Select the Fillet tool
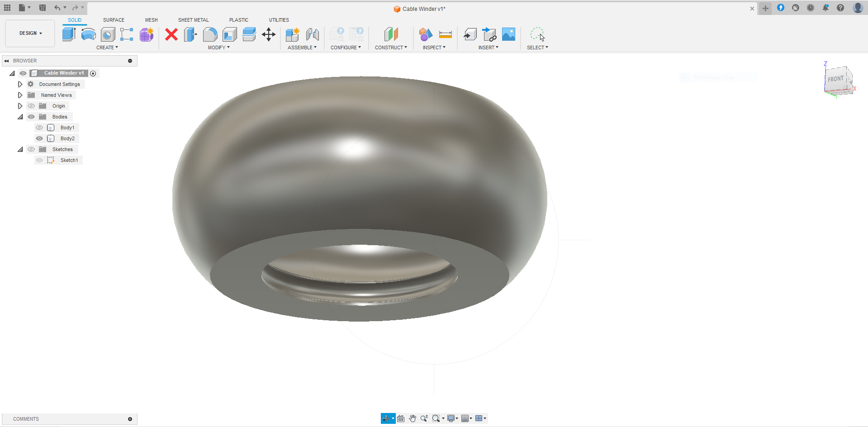The width and height of the screenshot is (868, 427). (210, 34)
